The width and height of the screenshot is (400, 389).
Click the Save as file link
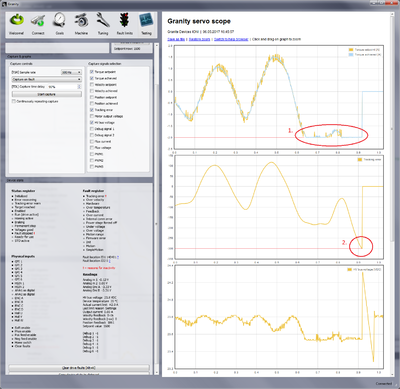(x=176, y=39)
